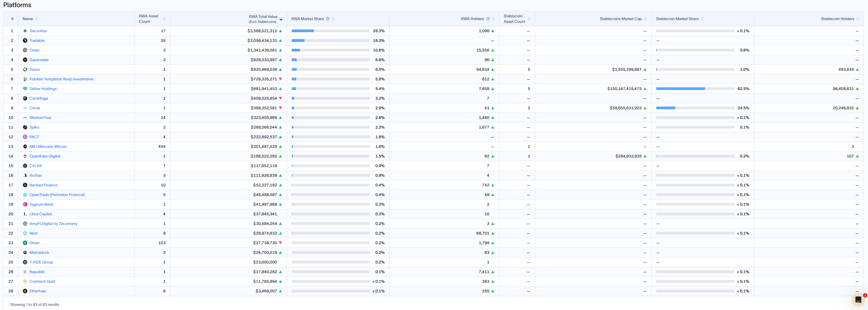Click the Superstate logo icon

click(25, 60)
